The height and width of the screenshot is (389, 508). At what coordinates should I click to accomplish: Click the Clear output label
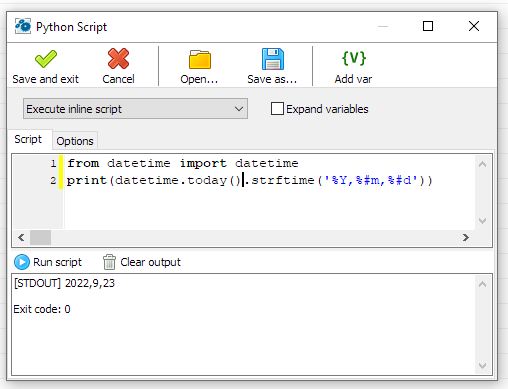pos(150,262)
